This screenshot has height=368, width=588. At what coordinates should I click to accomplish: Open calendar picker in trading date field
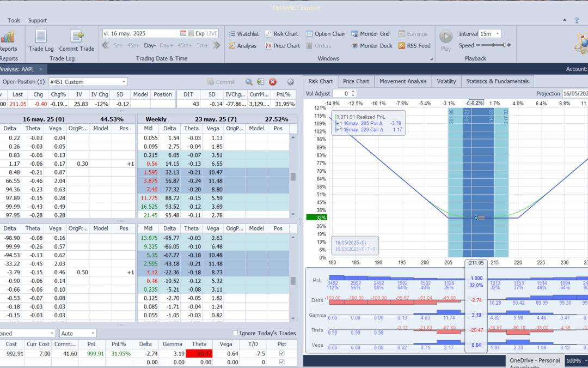point(183,33)
